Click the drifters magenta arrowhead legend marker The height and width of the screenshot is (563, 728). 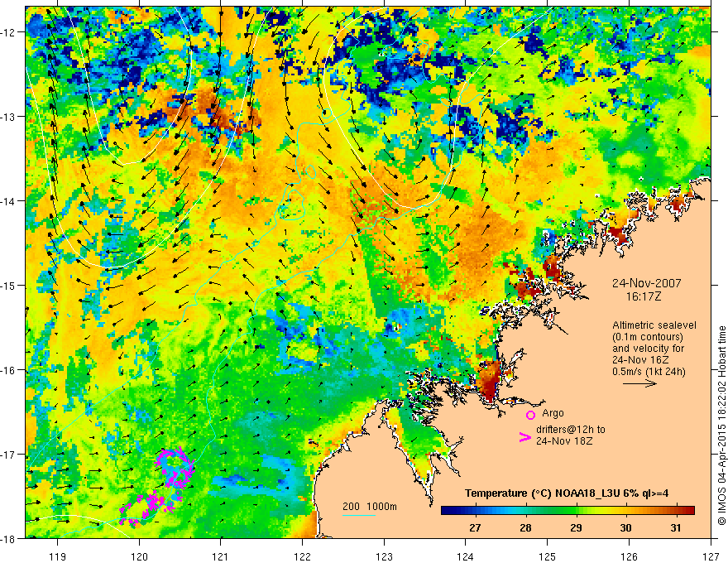coord(524,437)
